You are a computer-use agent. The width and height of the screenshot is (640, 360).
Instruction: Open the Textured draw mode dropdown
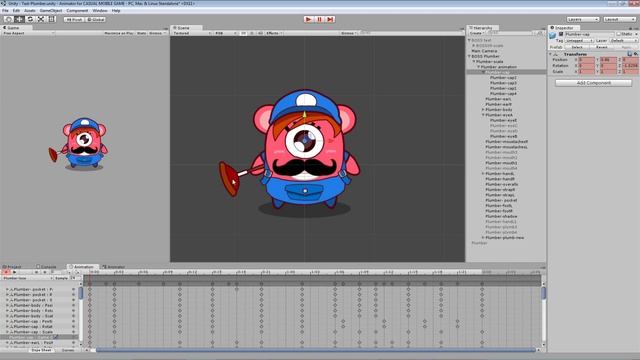192,33
